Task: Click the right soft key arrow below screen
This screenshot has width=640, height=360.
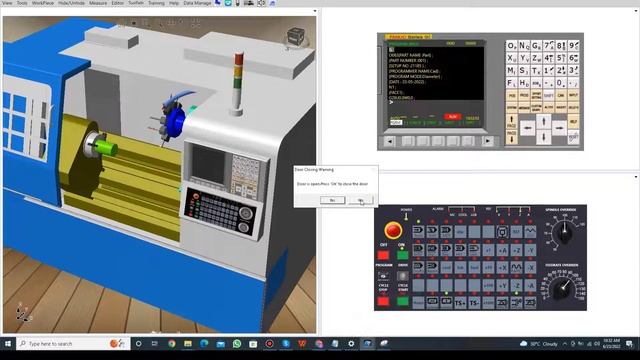Action: [487, 141]
